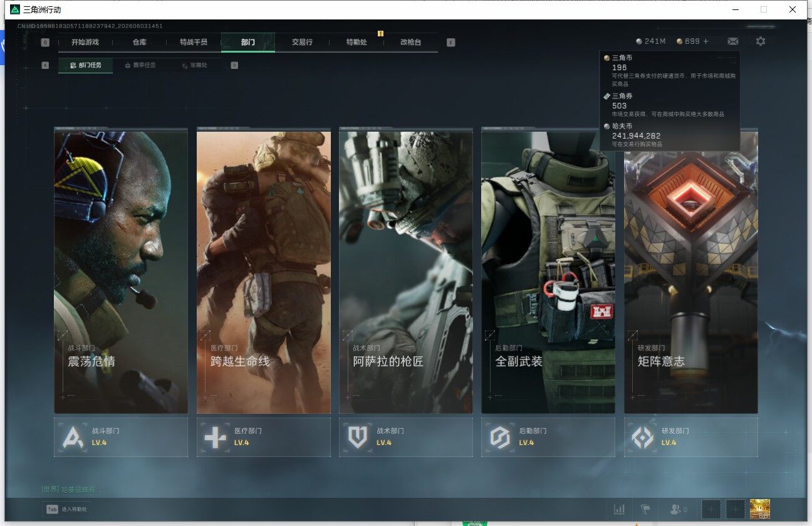This screenshot has width=812, height=526.
Task: Open the flag icon in bottom bar
Action: coord(645,509)
